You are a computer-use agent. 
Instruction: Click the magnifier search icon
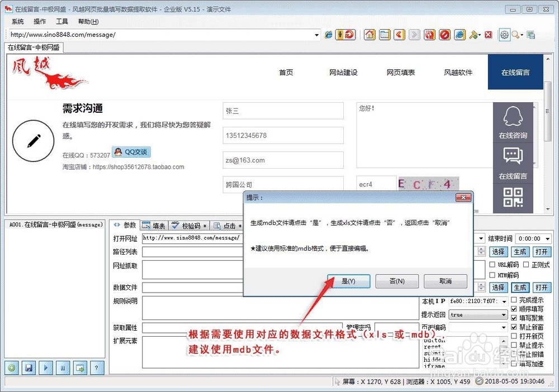515,35
